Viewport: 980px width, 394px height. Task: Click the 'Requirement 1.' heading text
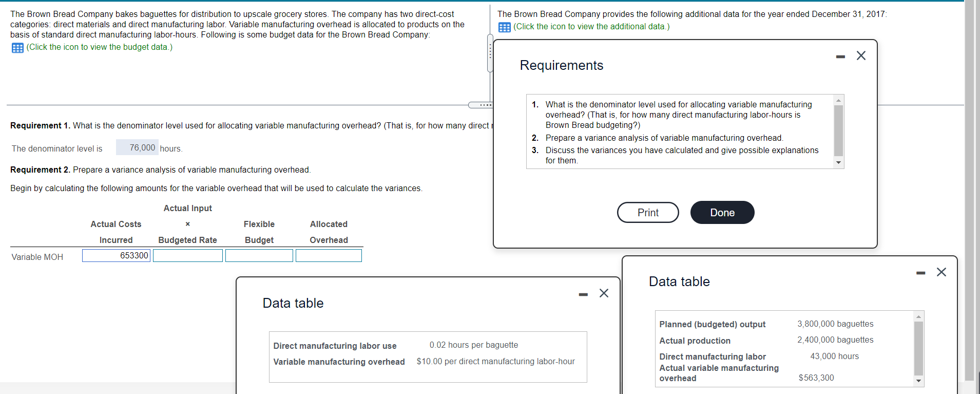click(x=41, y=126)
